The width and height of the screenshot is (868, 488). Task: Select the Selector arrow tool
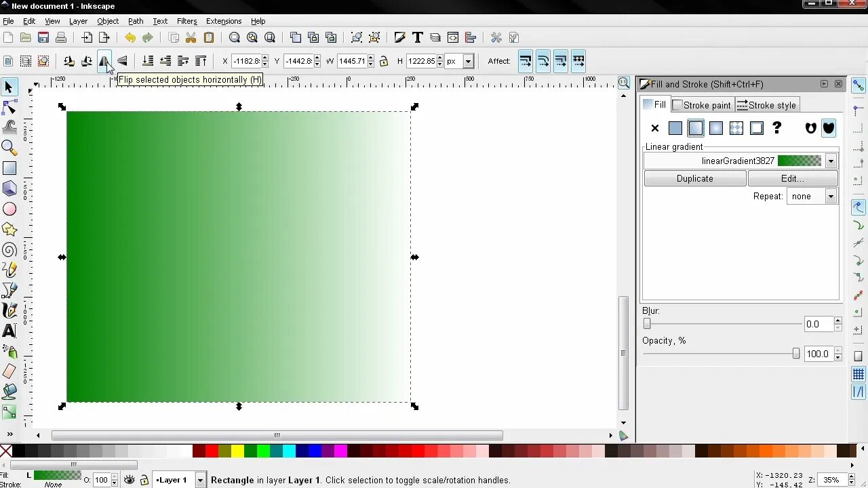coord(9,87)
